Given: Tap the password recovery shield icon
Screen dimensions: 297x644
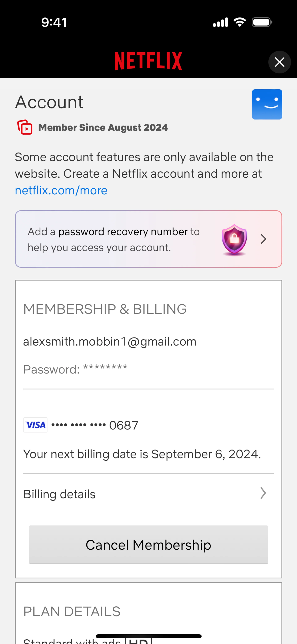Looking at the screenshot, I should [x=234, y=239].
